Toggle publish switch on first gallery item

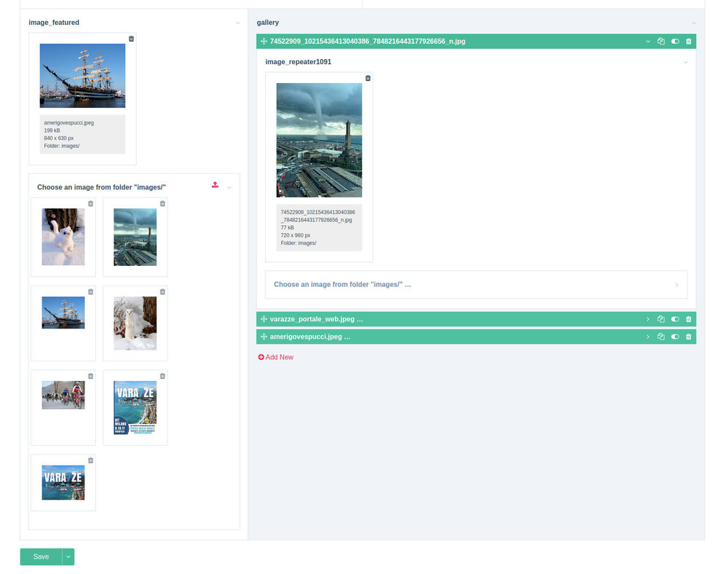coord(675,42)
